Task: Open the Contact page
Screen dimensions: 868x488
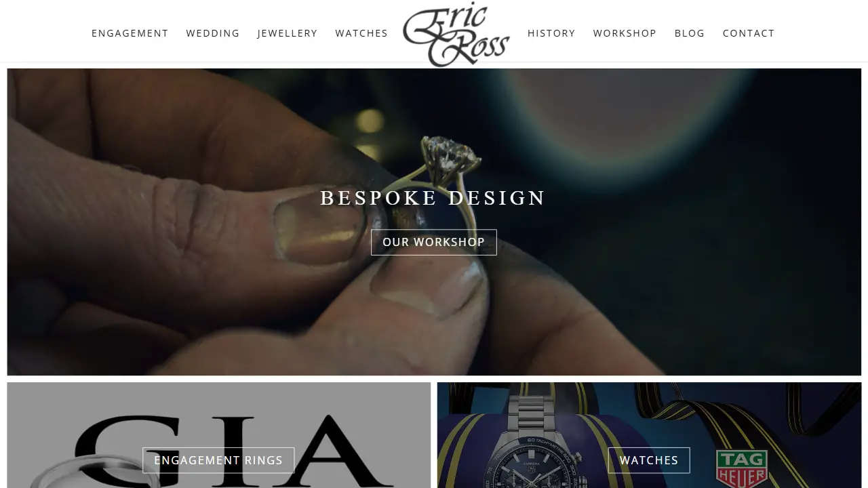Action: (x=749, y=33)
